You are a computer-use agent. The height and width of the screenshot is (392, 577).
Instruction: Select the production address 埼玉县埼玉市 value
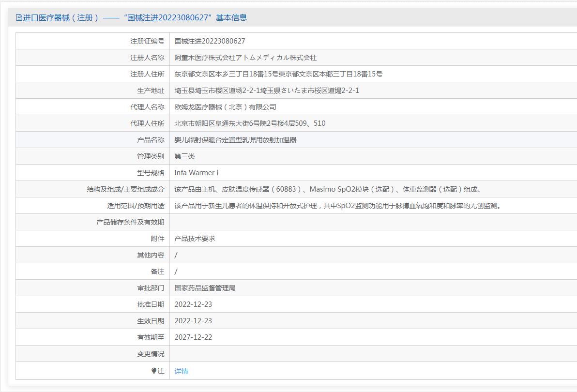click(267, 90)
